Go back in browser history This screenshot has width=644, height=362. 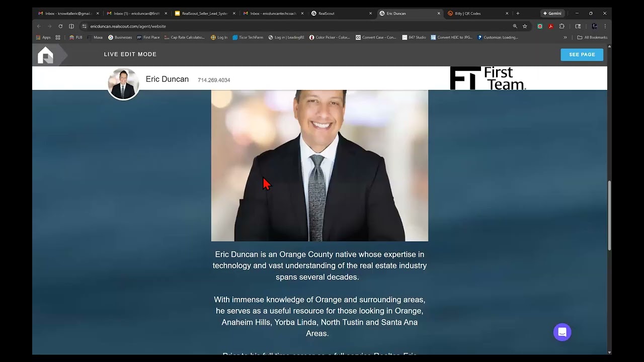pyautogui.click(x=39, y=26)
